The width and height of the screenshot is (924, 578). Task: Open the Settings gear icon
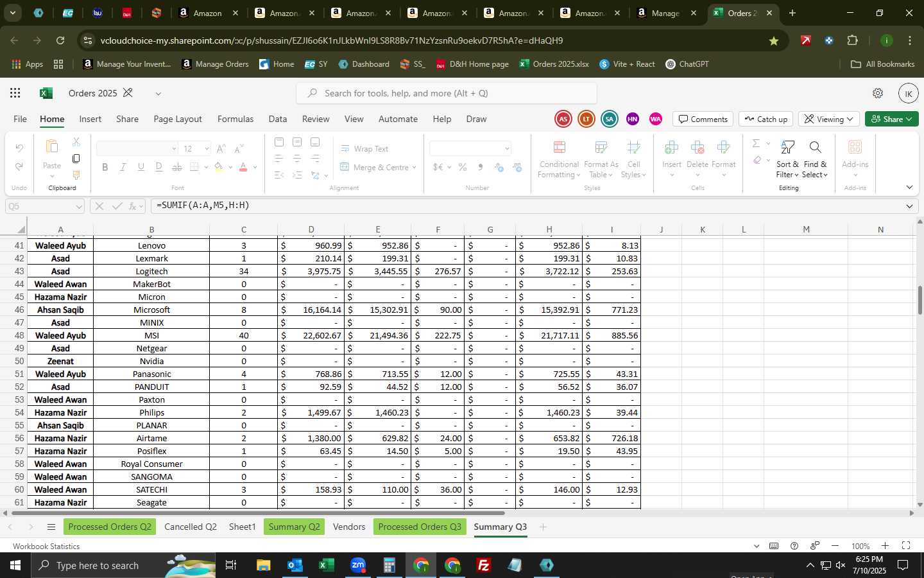point(878,93)
